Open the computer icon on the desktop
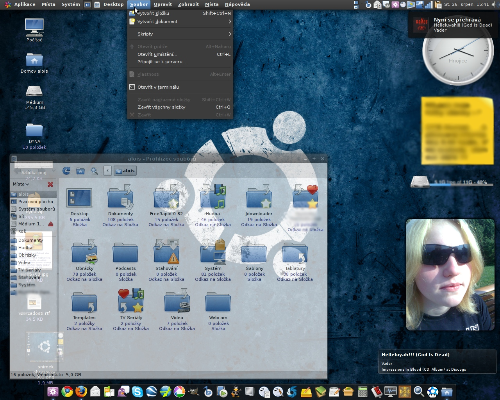Image resolution: width=500 pixels, height=400 pixels. pos(34,29)
